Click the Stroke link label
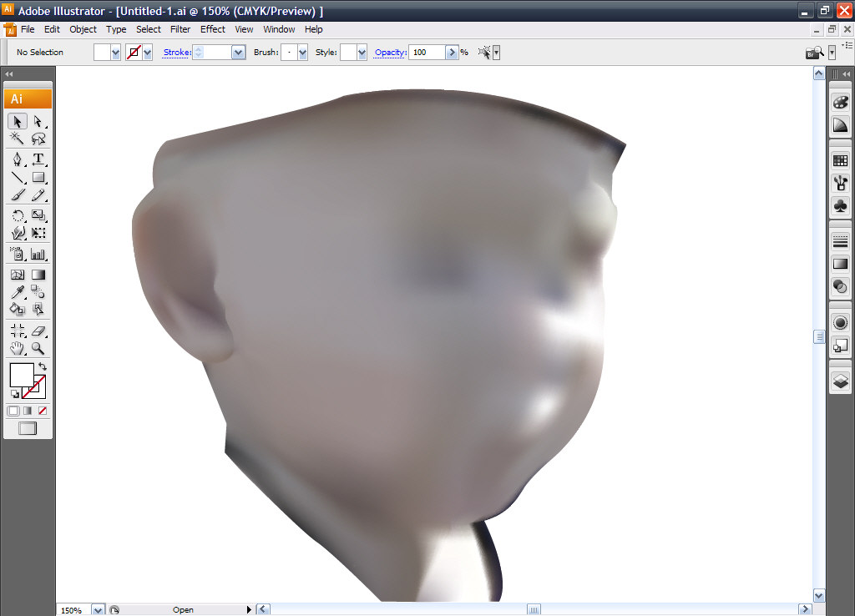Image resolution: width=855 pixels, height=616 pixels. click(176, 53)
